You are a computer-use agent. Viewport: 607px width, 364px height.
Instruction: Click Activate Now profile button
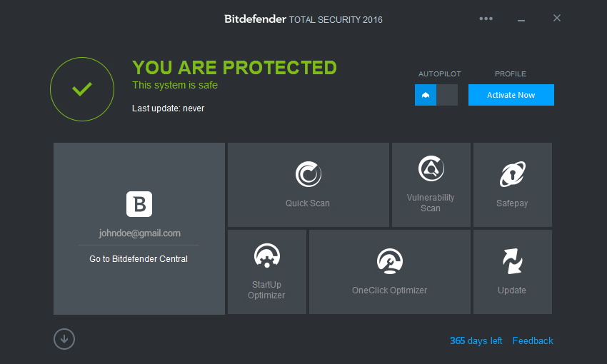(x=511, y=95)
